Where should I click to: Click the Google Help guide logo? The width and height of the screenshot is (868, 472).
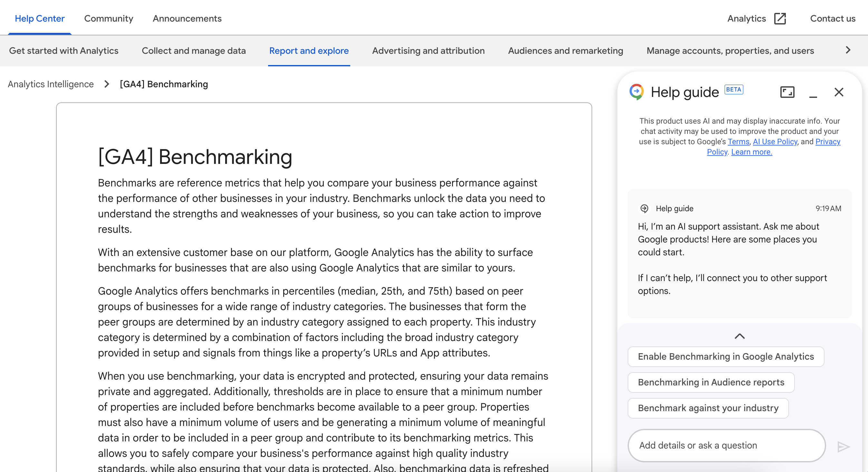(637, 92)
